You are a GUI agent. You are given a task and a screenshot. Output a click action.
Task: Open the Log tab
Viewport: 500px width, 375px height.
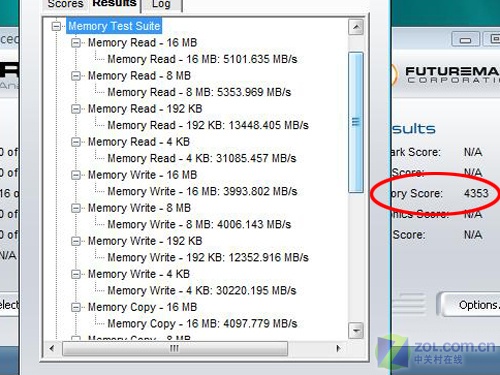[x=162, y=5]
